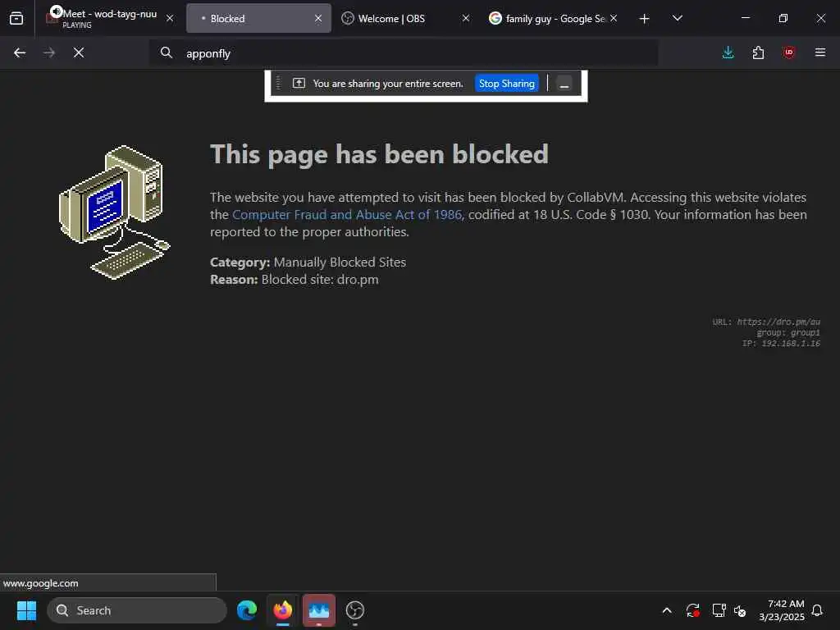
Task: Show hidden system tray icons
Action: pos(667,610)
